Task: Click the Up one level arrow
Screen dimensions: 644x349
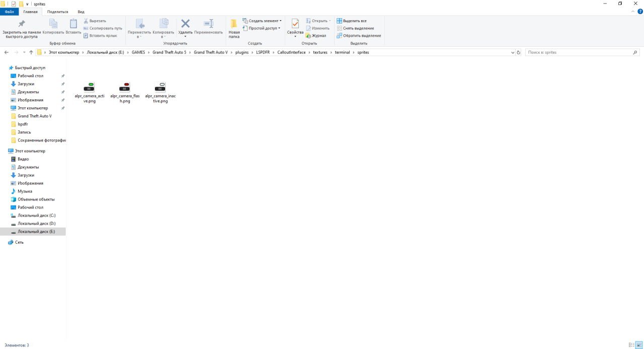Action: click(31, 52)
